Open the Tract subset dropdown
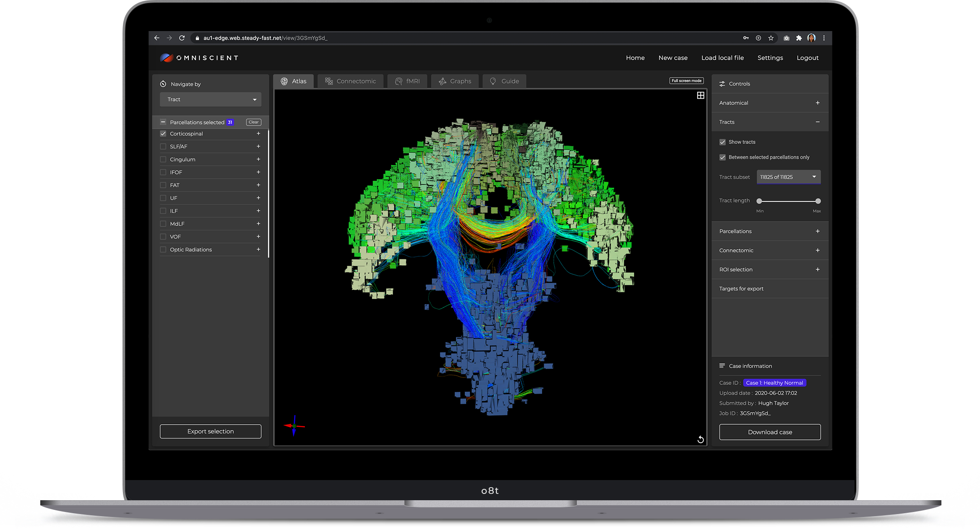This screenshot has width=980, height=530. 789,177
